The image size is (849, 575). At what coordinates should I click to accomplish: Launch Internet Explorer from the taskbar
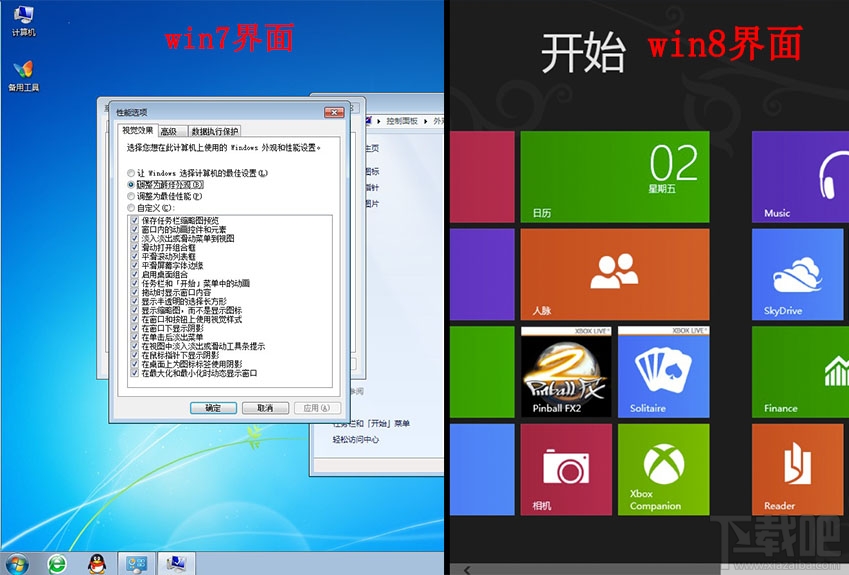coord(57,564)
